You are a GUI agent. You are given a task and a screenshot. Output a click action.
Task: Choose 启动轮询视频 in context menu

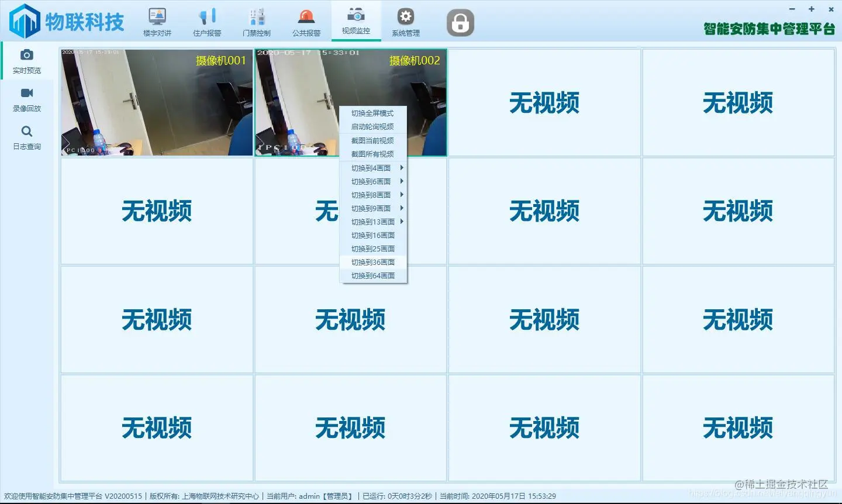[x=373, y=126]
